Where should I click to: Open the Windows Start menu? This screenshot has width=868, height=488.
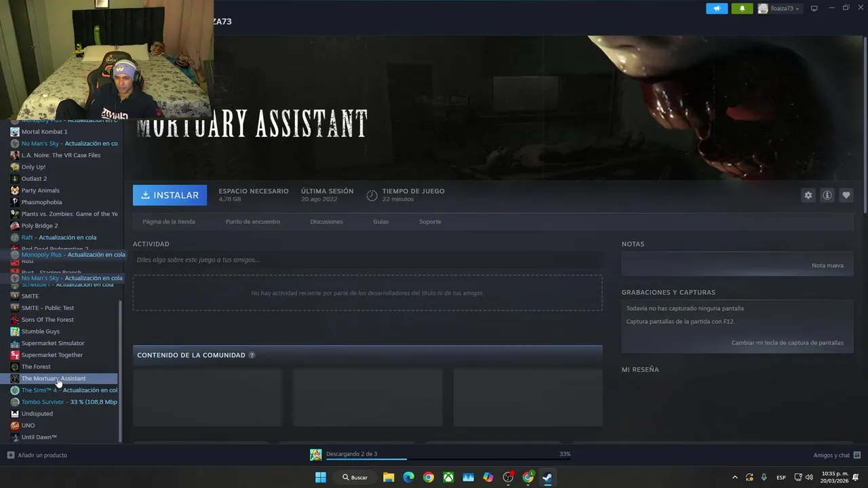(x=320, y=477)
